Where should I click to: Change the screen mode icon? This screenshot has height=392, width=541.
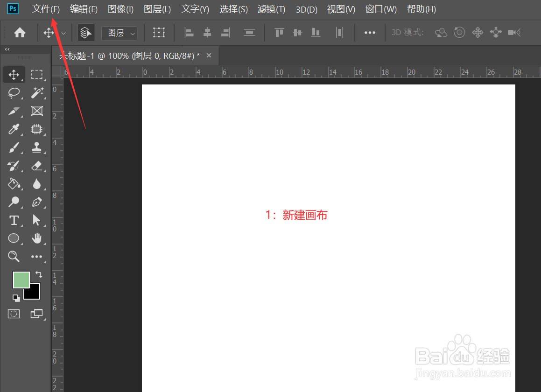[36, 314]
